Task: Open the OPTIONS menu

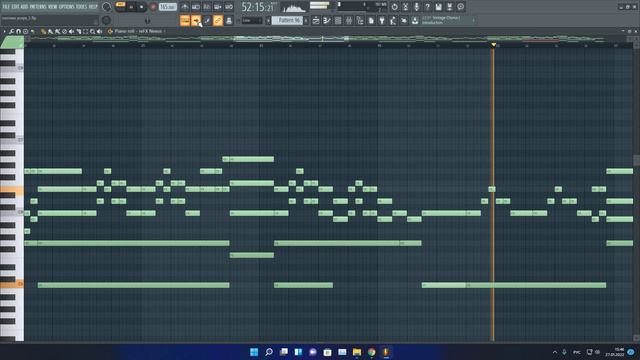Action: [x=67, y=7]
